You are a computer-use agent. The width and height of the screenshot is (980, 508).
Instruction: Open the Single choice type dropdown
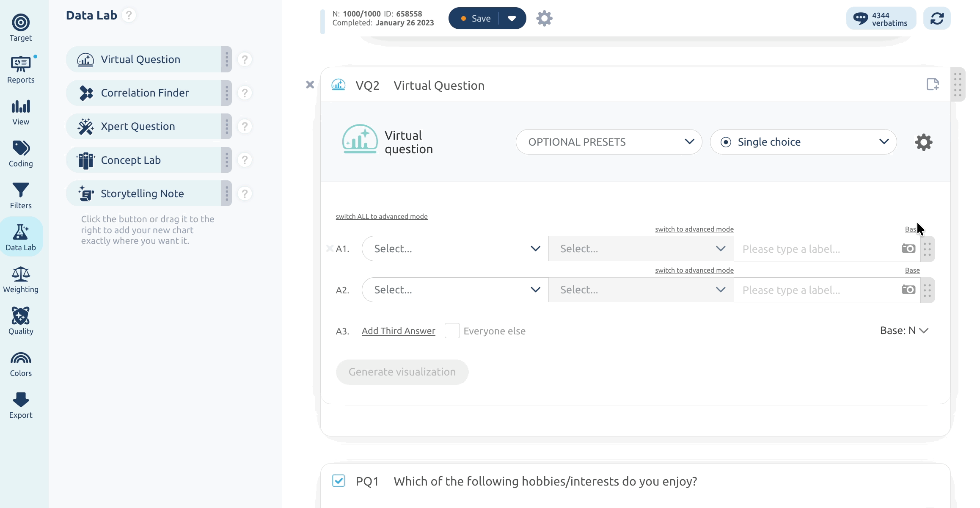pyautogui.click(x=803, y=142)
